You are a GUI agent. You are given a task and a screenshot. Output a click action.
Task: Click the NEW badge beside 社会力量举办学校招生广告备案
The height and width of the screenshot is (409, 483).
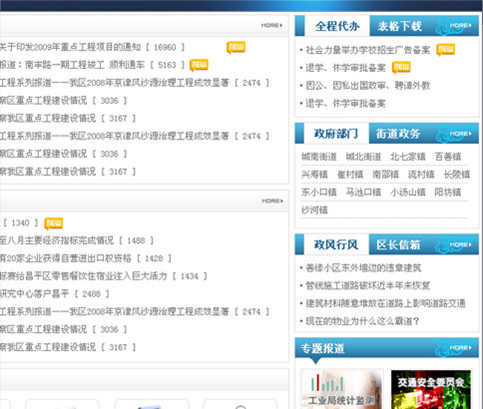point(446,50)
